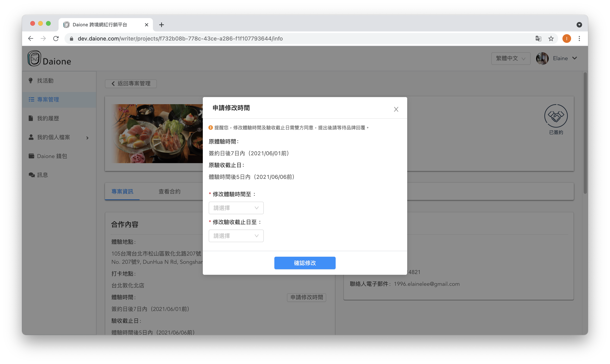Viewport: 610px width, 364px height.
Task: Click the 合作內容 heading
Action: click(x=125, y=224)
